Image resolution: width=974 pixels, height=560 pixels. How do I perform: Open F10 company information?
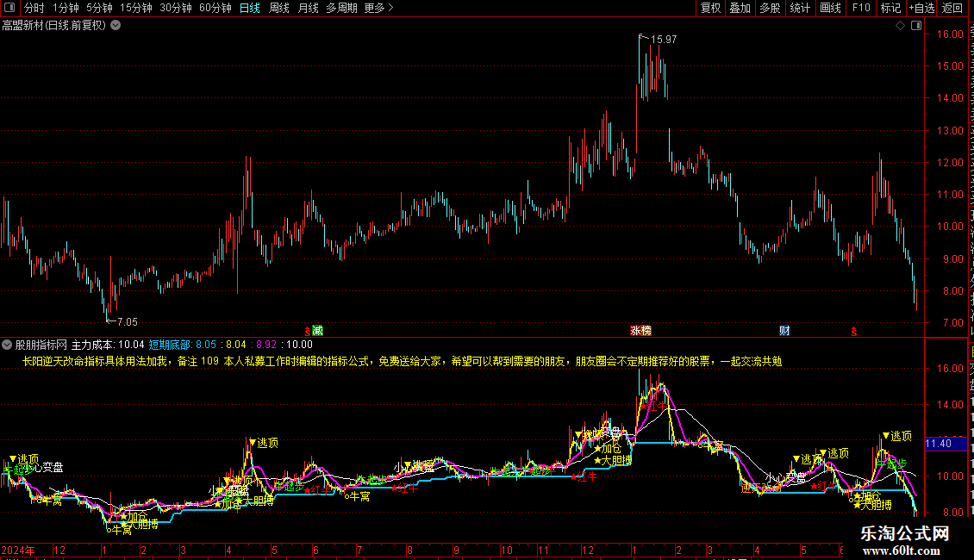point(860,8)
